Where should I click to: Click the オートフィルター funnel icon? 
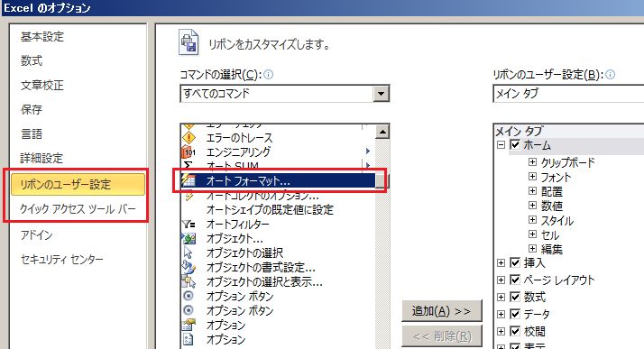tap(189, 225)
